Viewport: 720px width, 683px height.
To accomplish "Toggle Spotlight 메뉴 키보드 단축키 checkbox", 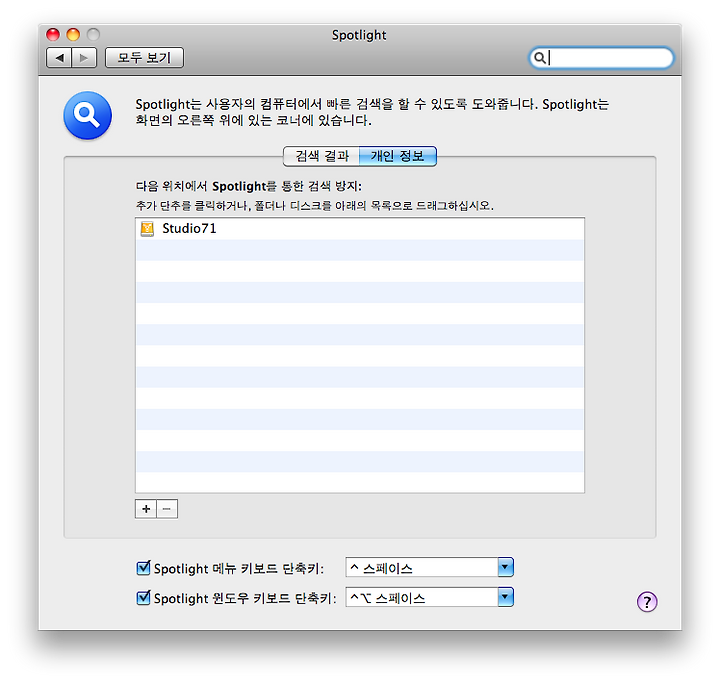I will (143, 568).
